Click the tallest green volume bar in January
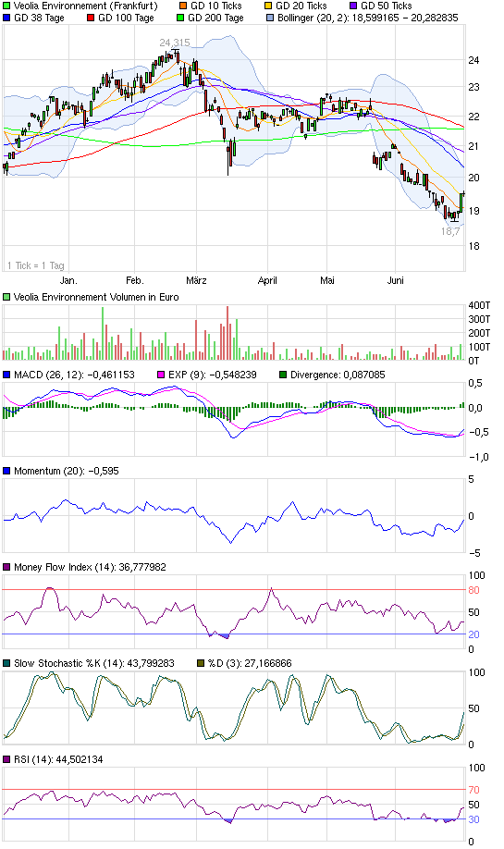504x849 pixels. pyautogui.click(x=103, y=334)
